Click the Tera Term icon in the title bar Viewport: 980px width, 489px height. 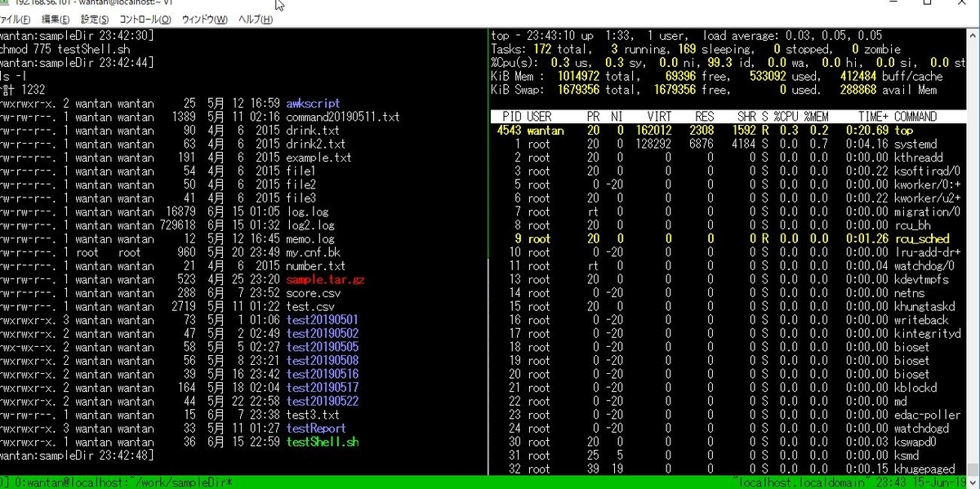click(x=7, y=4)
